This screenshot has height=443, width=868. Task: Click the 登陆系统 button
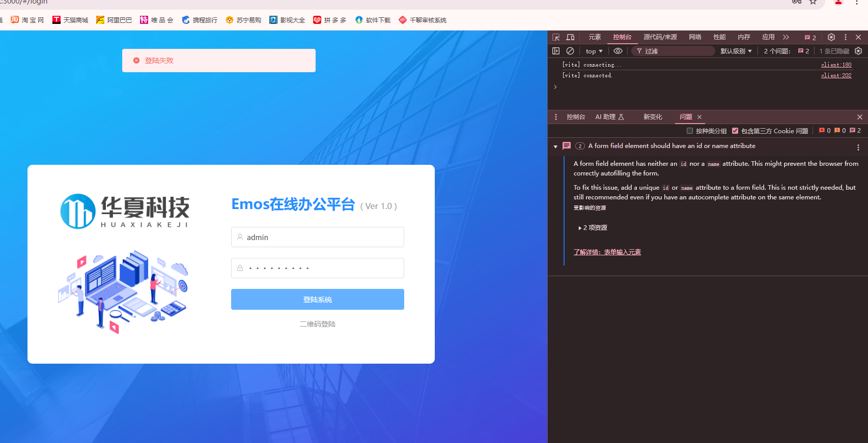tap(318, 300)
